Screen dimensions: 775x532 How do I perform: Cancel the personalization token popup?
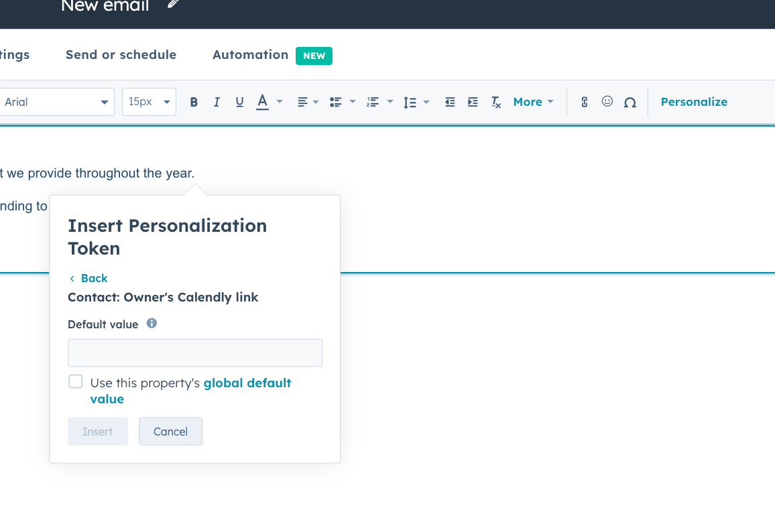[170, 431]
